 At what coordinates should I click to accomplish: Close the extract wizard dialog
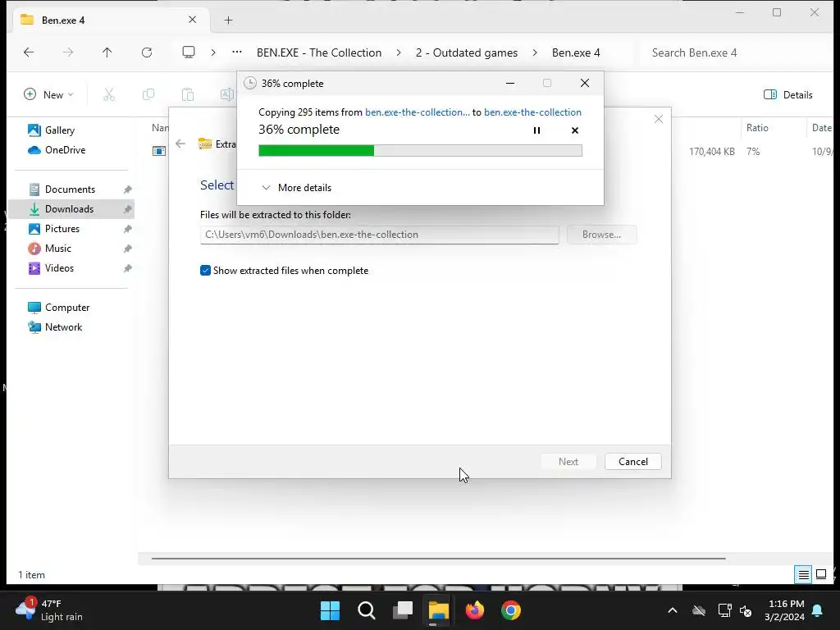(659, 119)
